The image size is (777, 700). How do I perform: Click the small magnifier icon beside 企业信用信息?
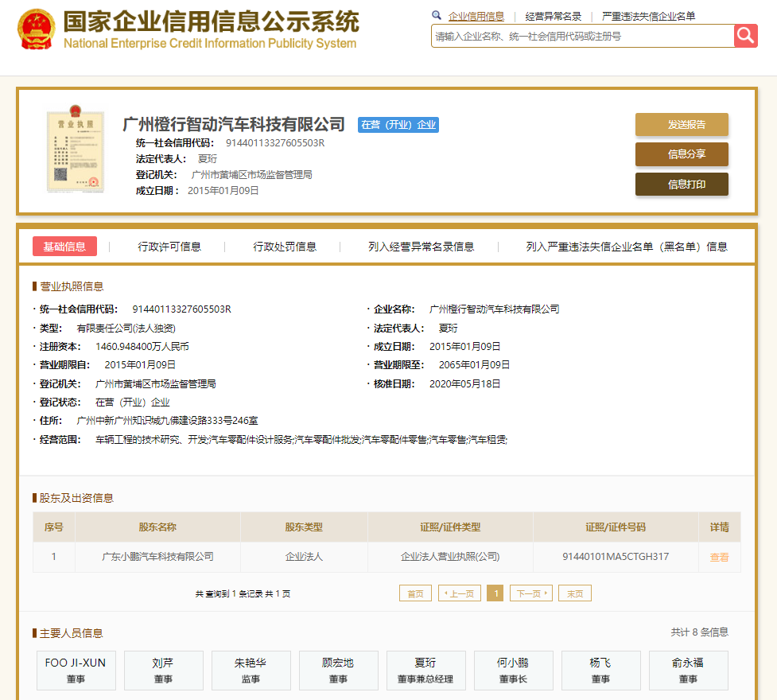[x=437, y=15]
